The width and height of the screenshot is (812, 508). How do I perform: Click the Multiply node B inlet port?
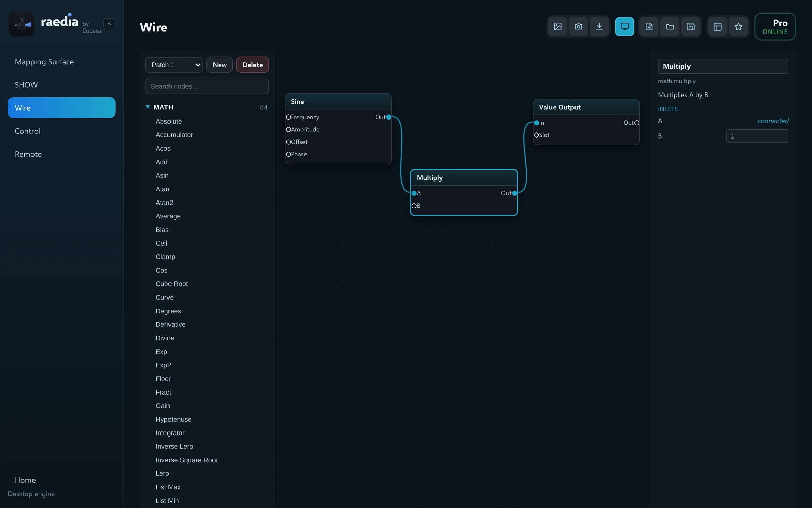[x=414, y=206]
